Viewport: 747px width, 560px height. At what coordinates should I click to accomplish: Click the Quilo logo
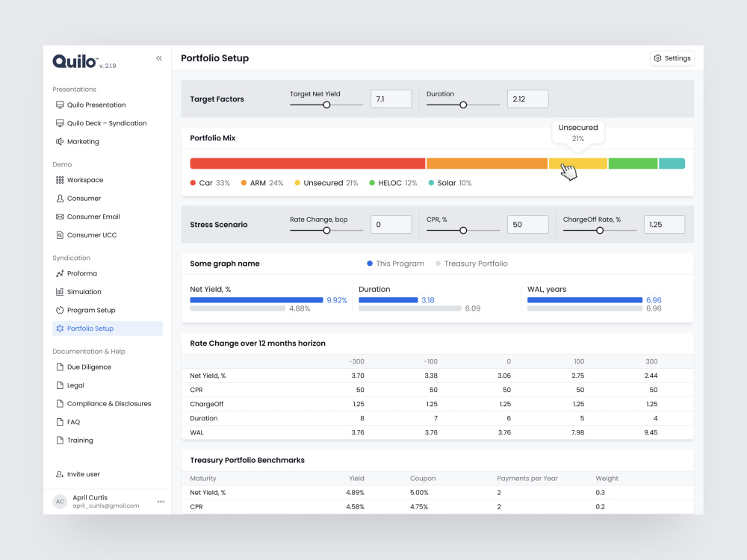[x=75, y=61]
